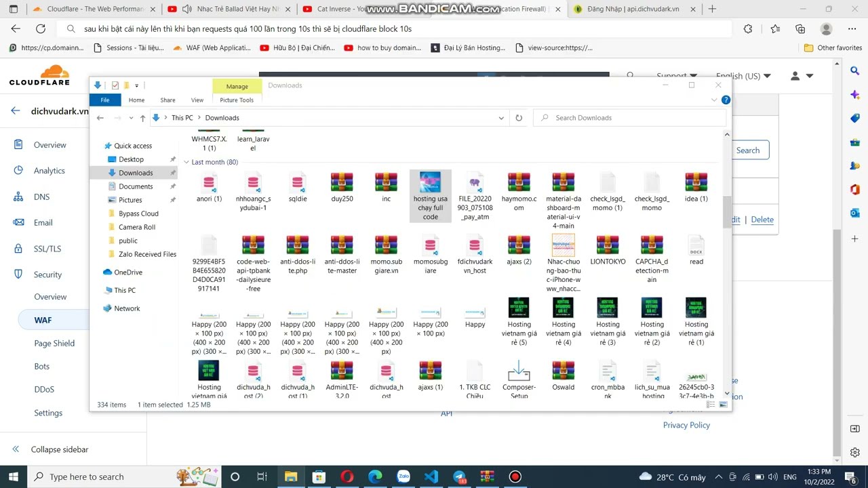
Task: Switch to the Share ribbon tab
Action: pyautogui.click(x=167, y=100)
